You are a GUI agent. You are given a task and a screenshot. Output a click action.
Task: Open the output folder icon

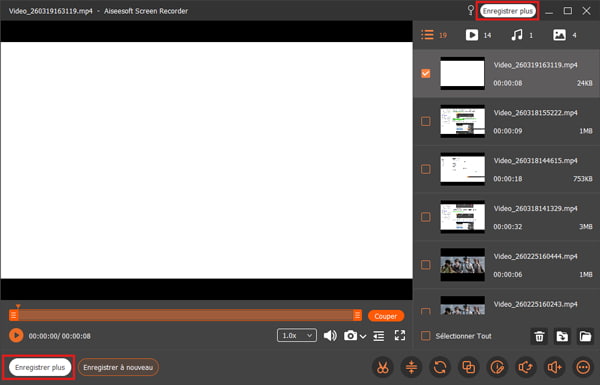pyautogui.click(x=585, y=336)
